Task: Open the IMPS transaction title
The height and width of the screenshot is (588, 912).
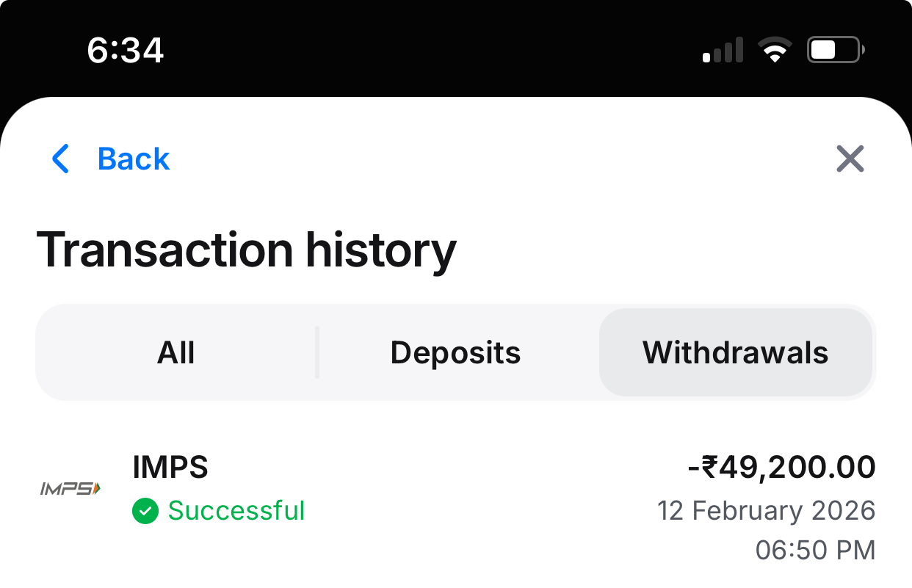Action: click(x=170, y=468)
